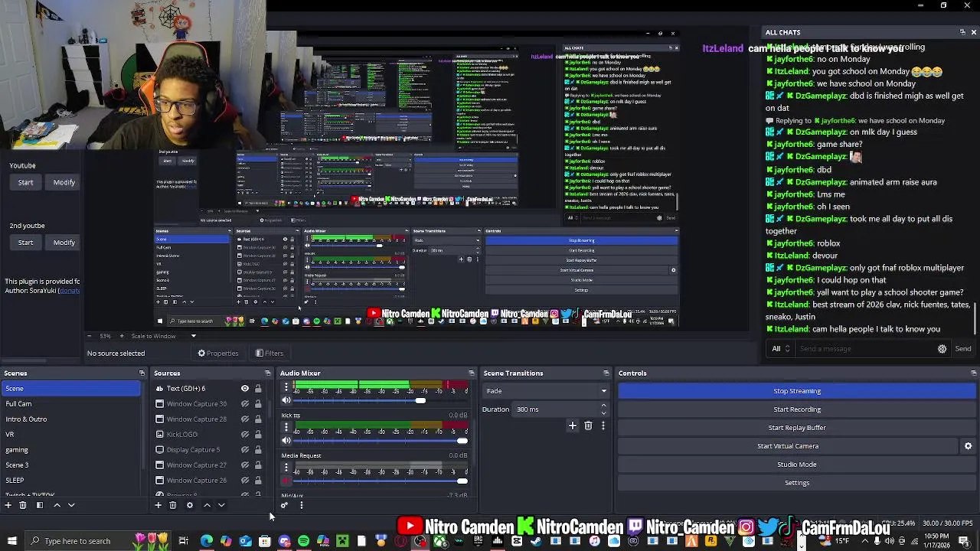980x551 pixels.
Task: Click the All Chats vertical scrollbar
Action: tap(975, 318)
